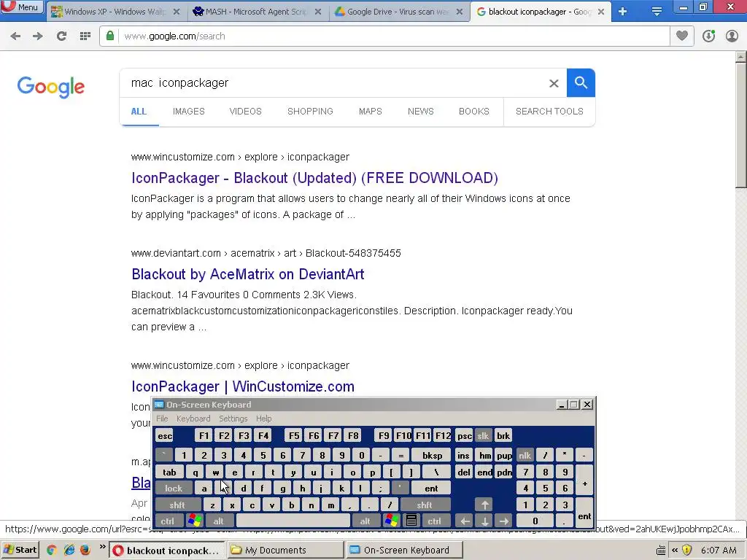
Task: Toggle the left alt key
Action: [218, 521]
